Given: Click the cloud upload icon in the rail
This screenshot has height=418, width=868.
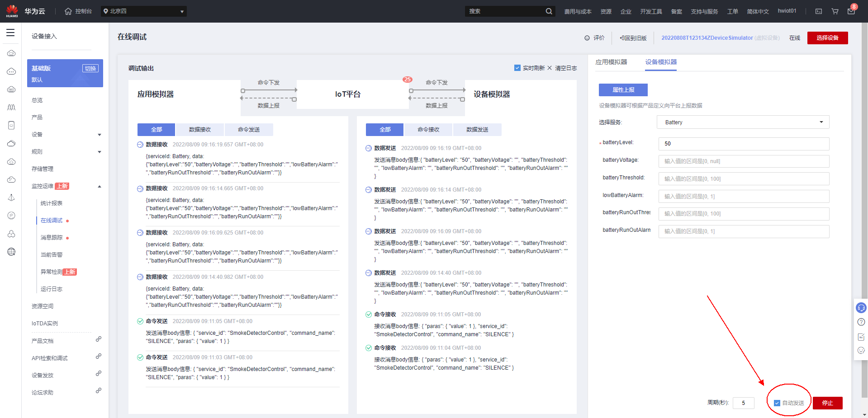Looking at the screenshot, I should (x=11, y=161).
